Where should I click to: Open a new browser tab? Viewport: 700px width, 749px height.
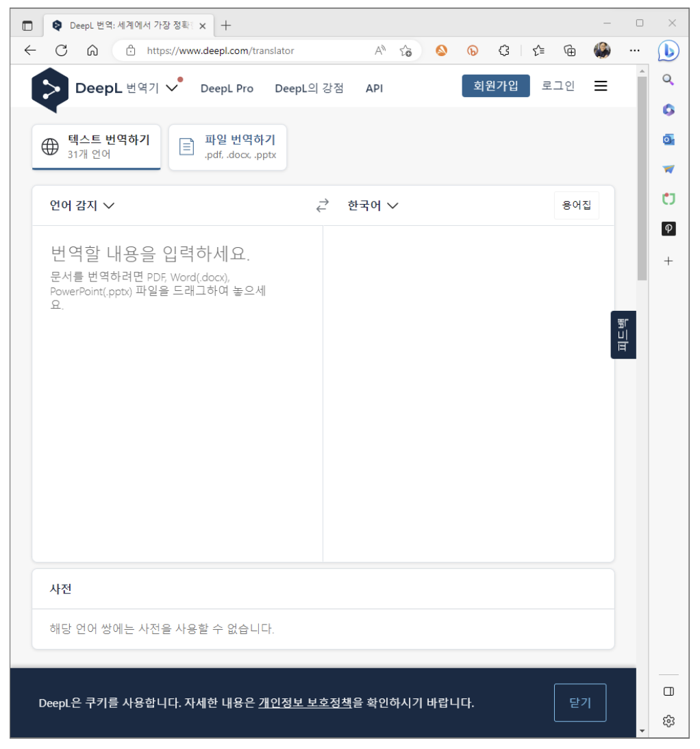[x=226, y=25]
